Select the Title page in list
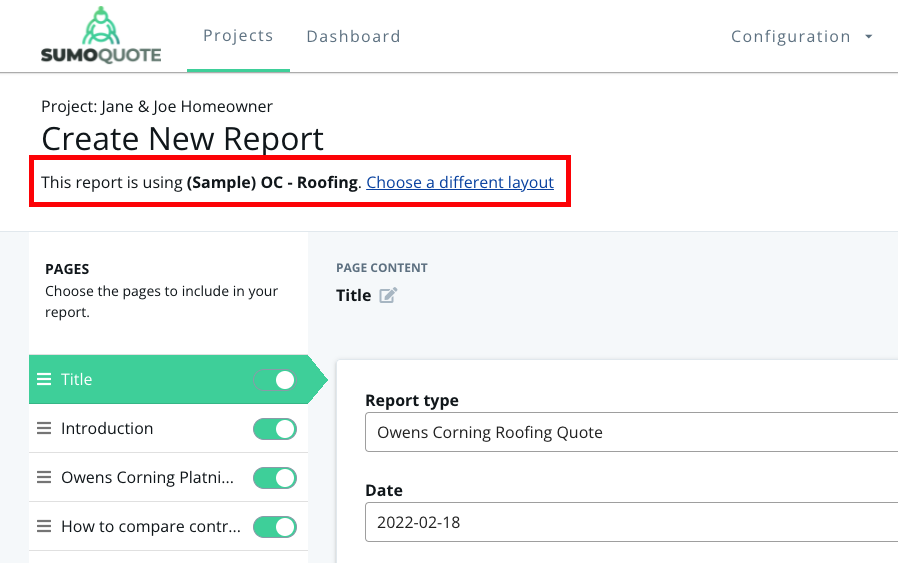The image size is (898, 563). pyautogui.click(x=168, y=379)
